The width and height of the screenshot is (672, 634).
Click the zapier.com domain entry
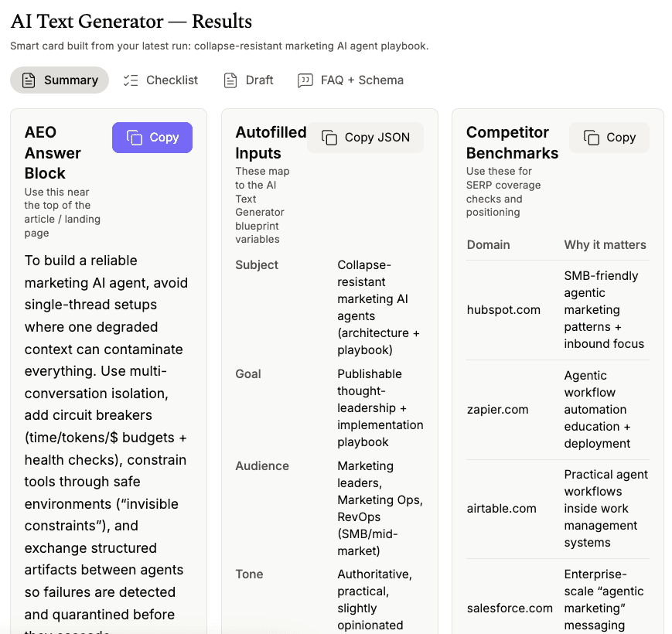tap(498, 410)
